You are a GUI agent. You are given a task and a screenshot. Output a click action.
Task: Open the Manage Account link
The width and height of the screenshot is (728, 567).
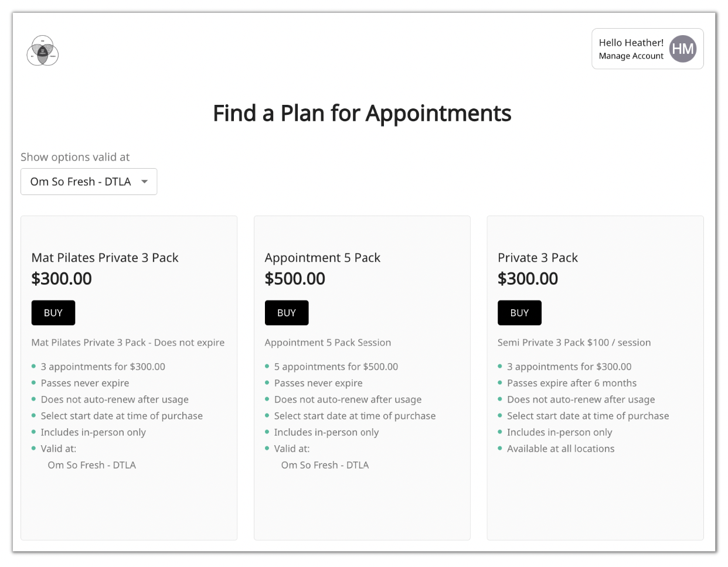click(631, 56)
